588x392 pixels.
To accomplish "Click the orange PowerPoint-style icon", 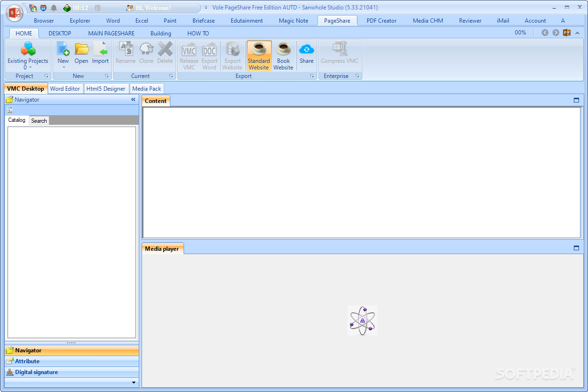I will pos(567,33).
